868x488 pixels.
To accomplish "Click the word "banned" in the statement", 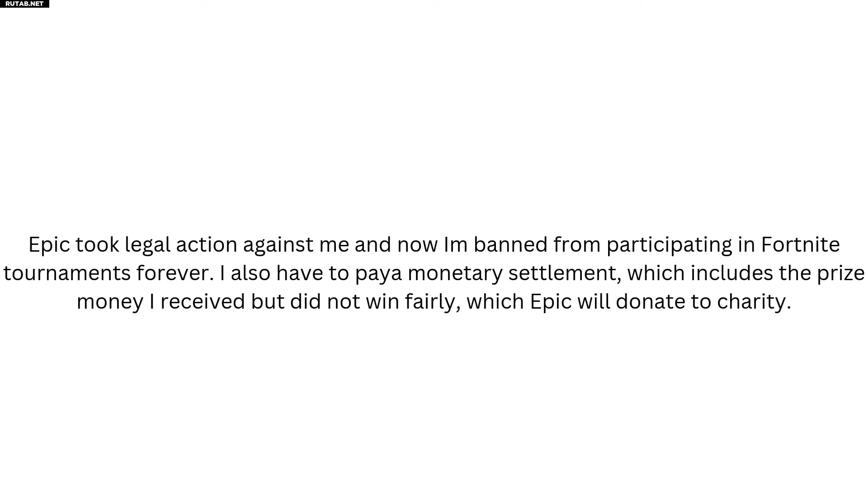I will coord(510,244).
